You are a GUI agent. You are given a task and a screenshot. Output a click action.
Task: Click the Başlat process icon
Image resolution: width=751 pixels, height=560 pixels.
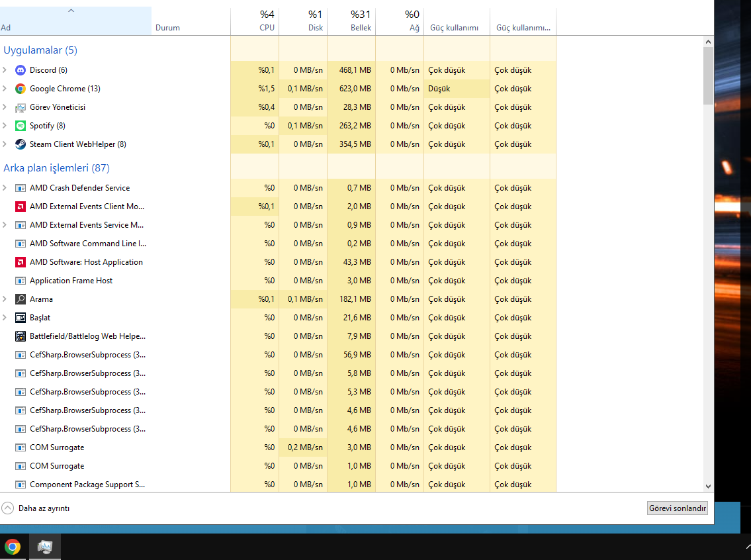click(x=20, y=318)
